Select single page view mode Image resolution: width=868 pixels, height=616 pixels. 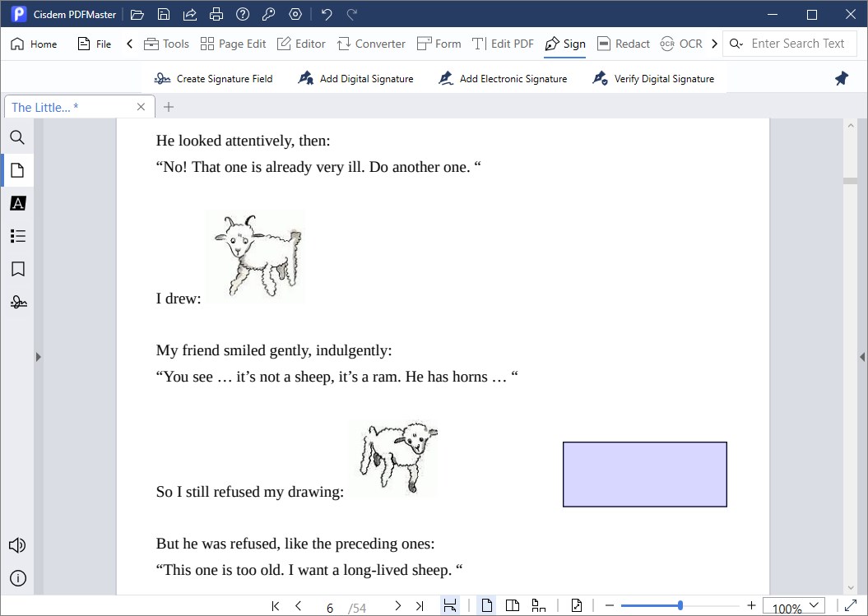coord(486,605)
